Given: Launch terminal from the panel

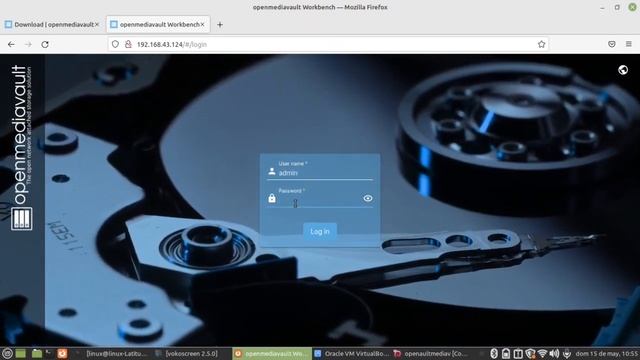Looking at the screenshot, I should click(x=49, y=353).
